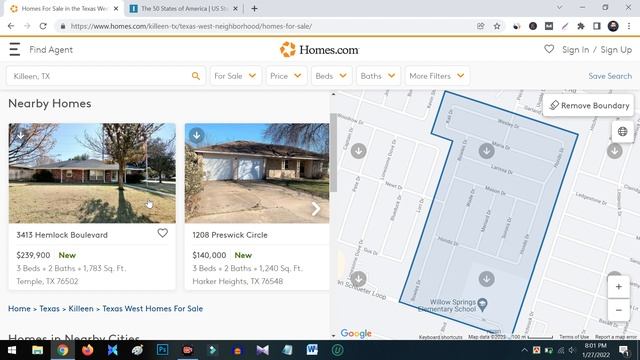Open File Explorer from taskbar
The height and width of the screenshot is (360, 640).
(38, 350)
